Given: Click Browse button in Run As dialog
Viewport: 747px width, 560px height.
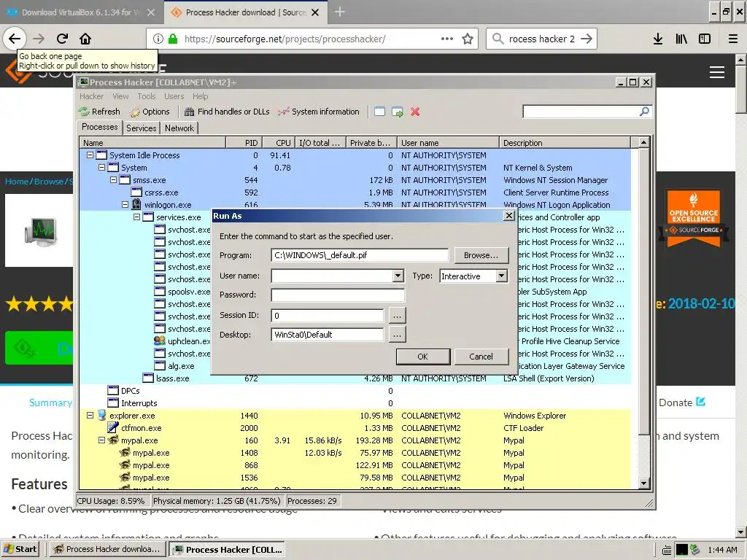Looking at the screenshot, I should 481,255.
